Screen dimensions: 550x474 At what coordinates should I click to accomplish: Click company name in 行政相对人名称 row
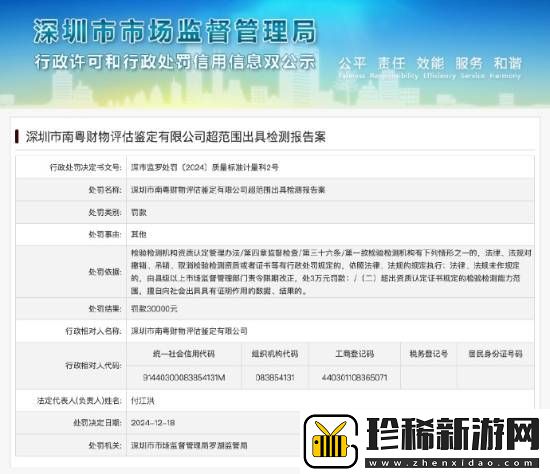coord(189,331)
